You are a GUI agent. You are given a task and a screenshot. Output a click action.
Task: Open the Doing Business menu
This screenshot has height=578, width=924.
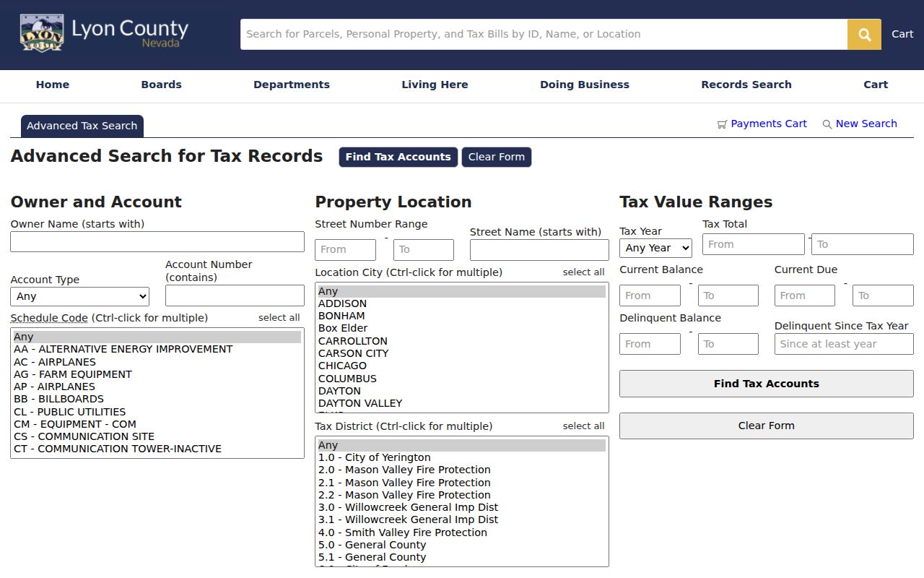585,85
